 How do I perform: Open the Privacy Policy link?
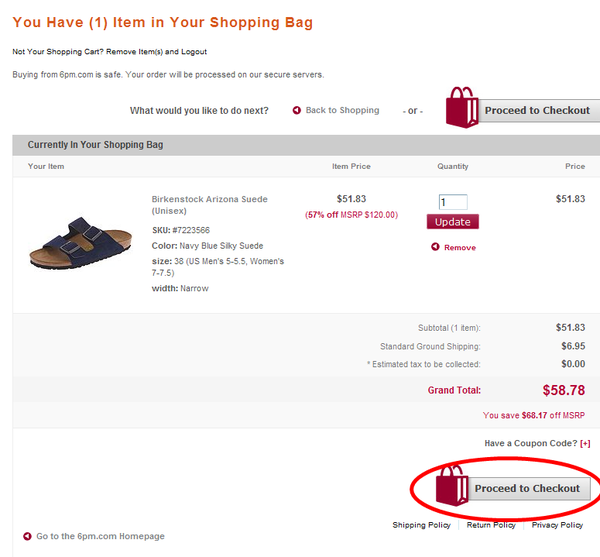pyautogui.click(x=557, y=525)
